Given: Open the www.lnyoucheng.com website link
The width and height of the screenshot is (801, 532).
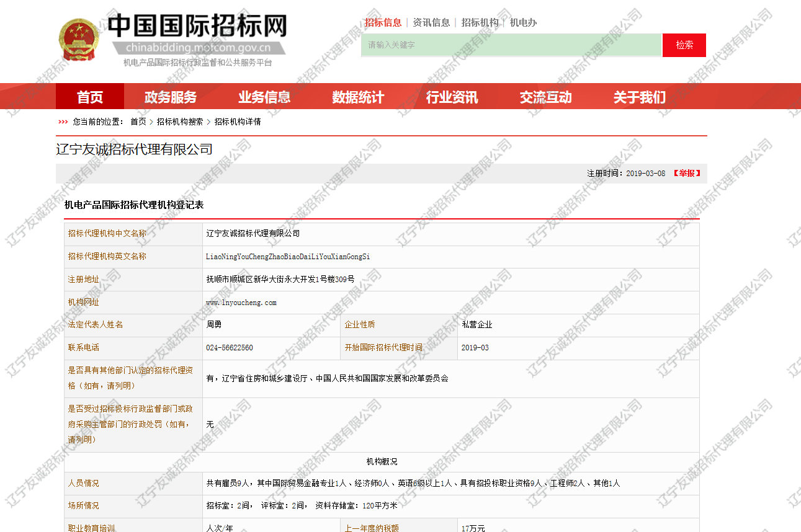Looking at the screenshot, I should pyautogui.click(x=241, y=303).
